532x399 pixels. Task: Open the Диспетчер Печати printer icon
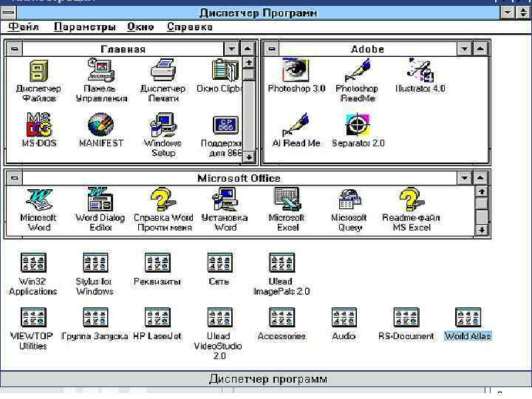click(x=163, y=70)
